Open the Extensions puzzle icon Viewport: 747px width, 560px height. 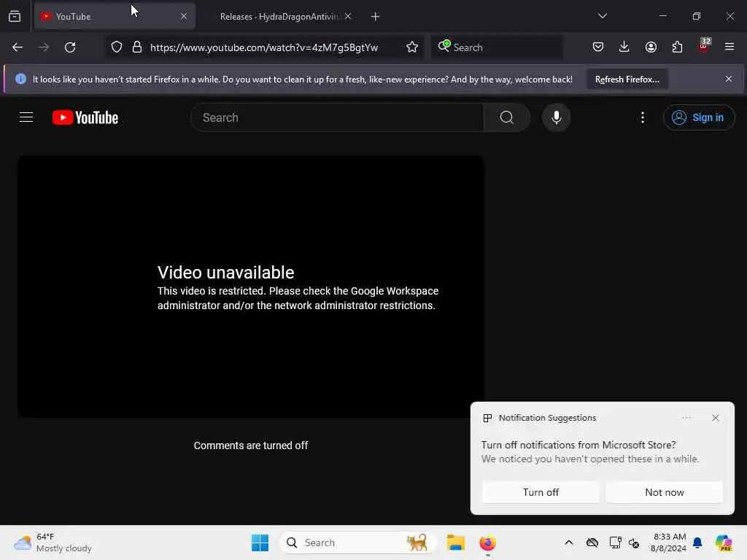[x=678, y=47]
